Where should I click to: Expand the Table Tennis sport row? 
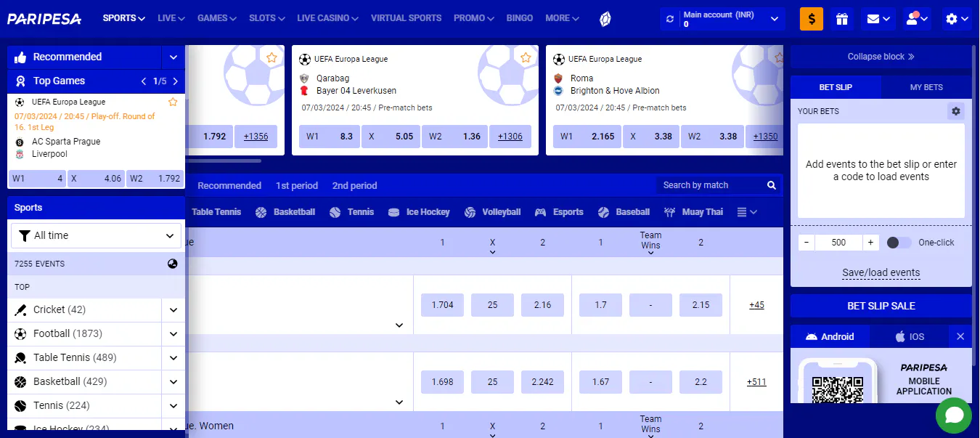(173, 358)
